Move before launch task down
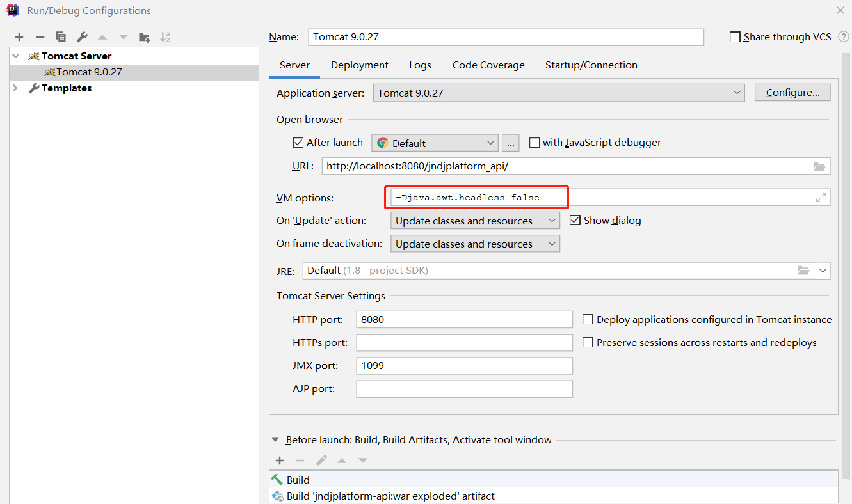Screen dimensions: 852x504 pyautogui.click(x=363, y=461)
